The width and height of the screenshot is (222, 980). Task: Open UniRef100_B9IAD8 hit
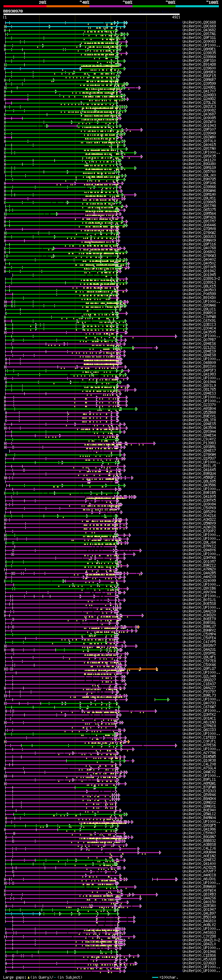pyautogui.click(x=199, y=64)
